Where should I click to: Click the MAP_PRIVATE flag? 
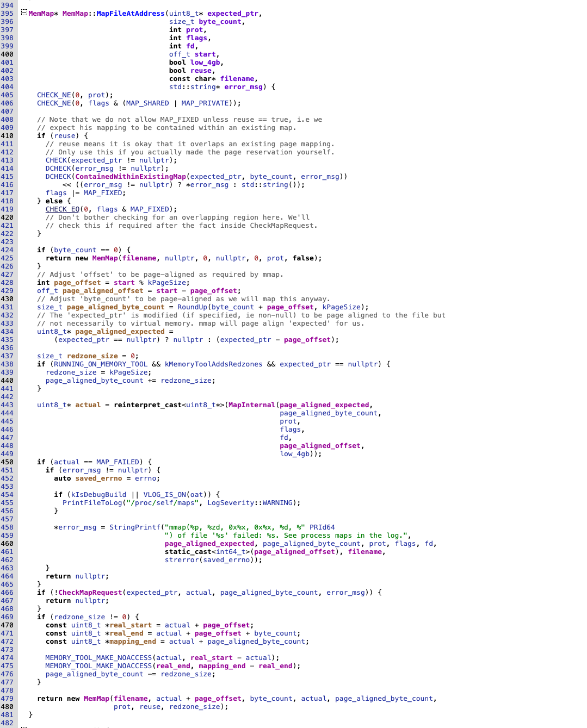pos(205,103)
